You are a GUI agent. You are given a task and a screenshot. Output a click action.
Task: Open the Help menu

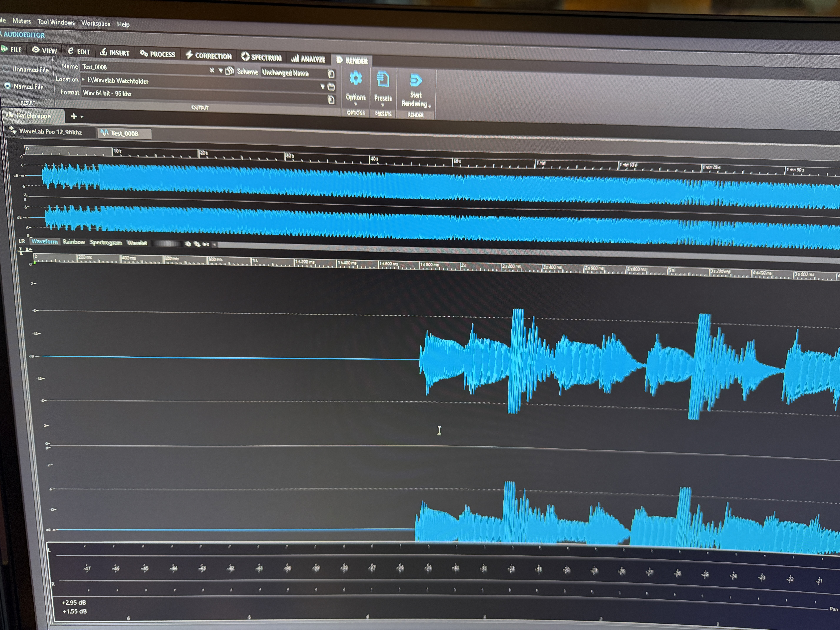(x=123, y=24)
